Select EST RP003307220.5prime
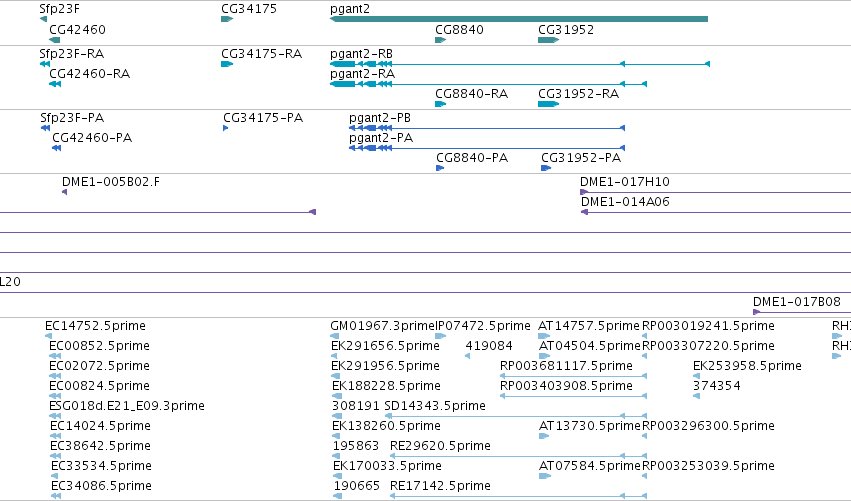Image resolution: width=851 pixels, height=501 pixels. tap(645, 356)
